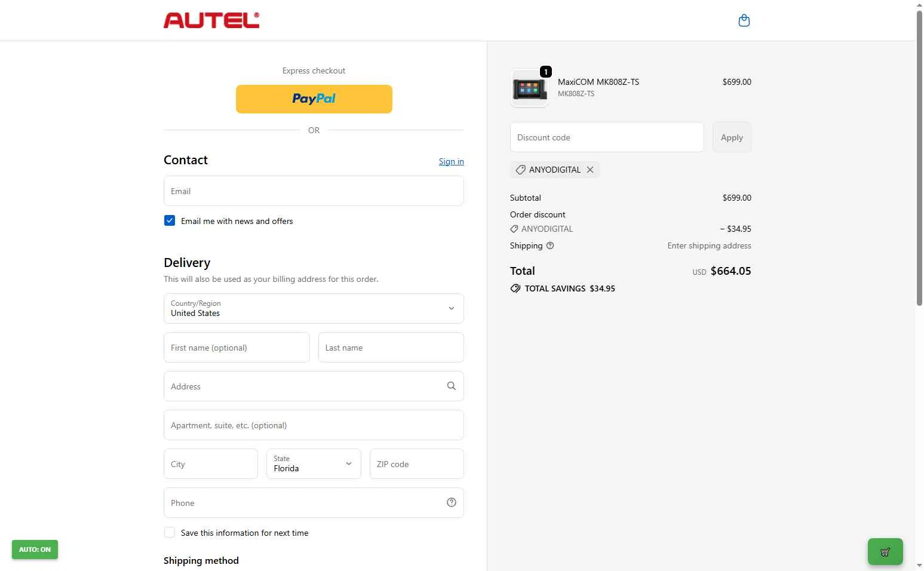Click the address search magnifier icon
Screen dimensions: 924x571
pyautogui.click(x=452, y=386)
